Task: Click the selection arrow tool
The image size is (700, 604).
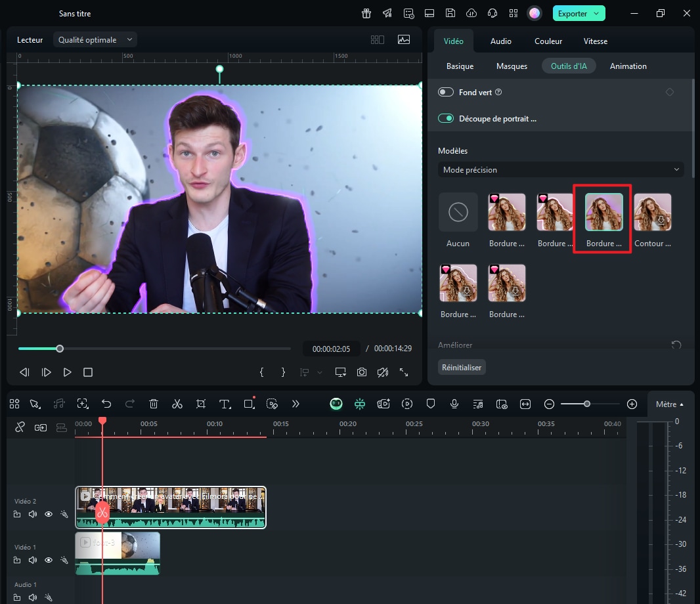Action: coord(35,404)
